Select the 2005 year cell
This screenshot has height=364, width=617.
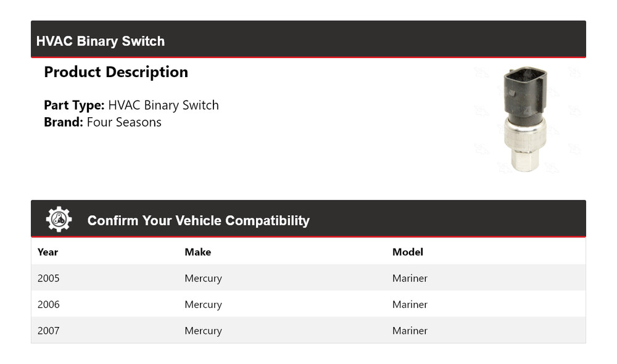pos(48,278)
